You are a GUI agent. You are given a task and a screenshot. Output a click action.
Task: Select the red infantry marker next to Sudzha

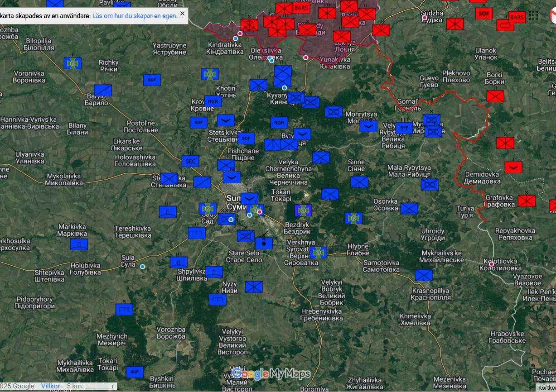tap(455, 24)
